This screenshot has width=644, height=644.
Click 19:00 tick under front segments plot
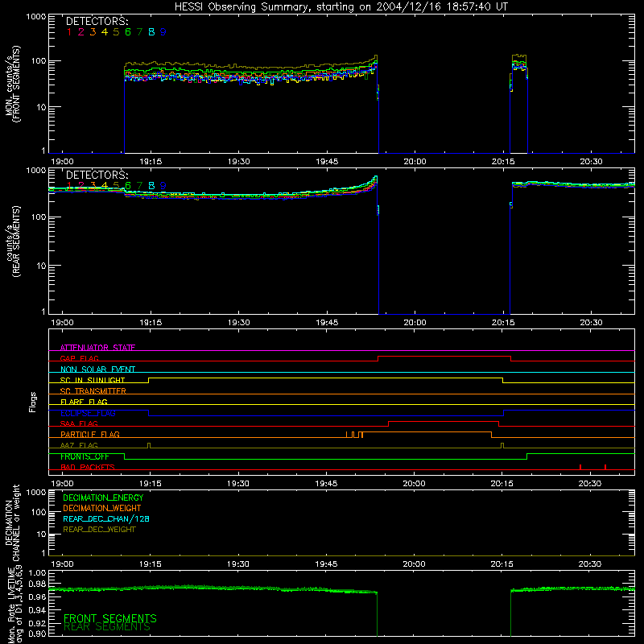click(x=62, y=162)
